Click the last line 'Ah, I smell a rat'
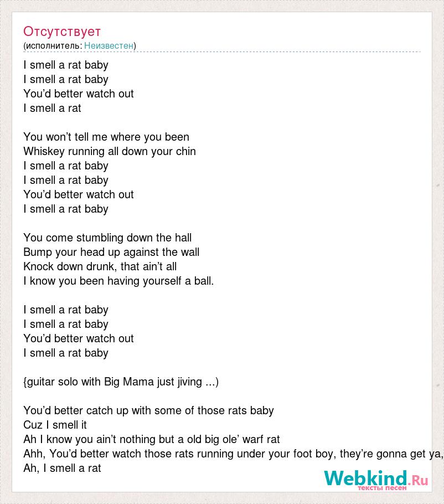The image size is (444, 504). pyautogui.click(x=62, y=469)
